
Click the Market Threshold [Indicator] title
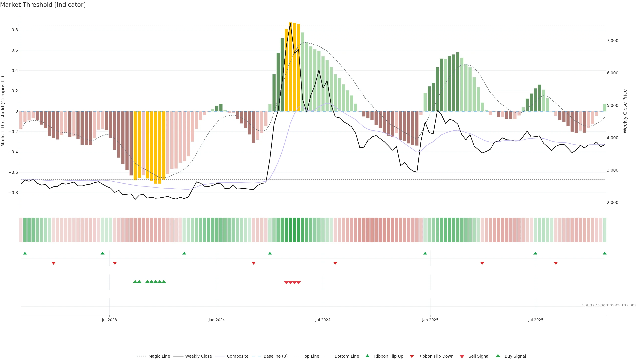point(43,5)
